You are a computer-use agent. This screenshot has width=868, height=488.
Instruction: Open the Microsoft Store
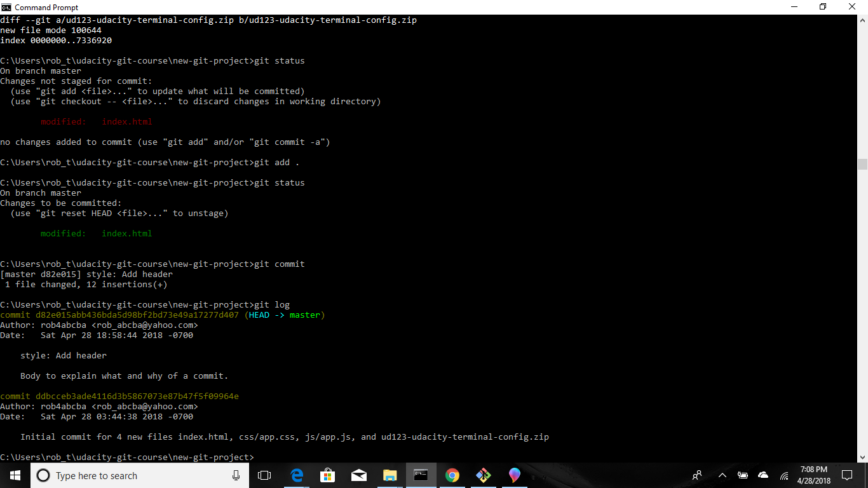327,475
